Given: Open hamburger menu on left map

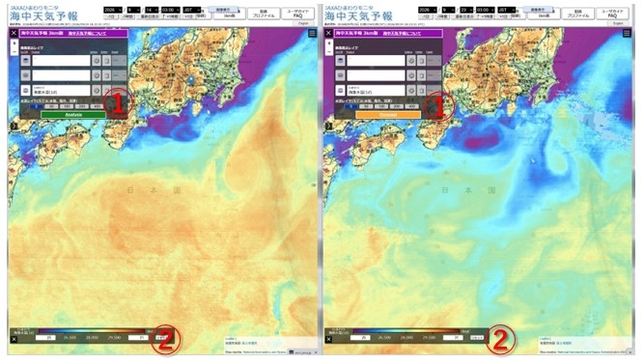Looking at the screenshot, I should pyautogui.click(x=312, y=33).
